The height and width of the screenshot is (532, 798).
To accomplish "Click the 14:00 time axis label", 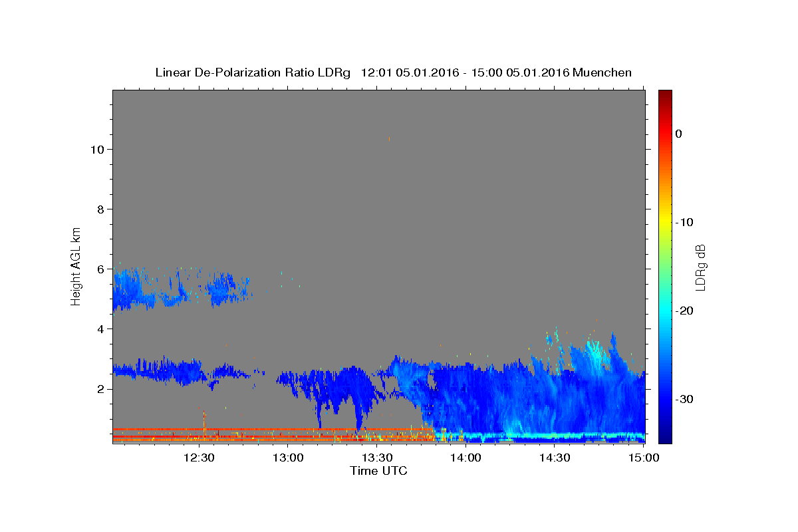I will pos(466,458).
